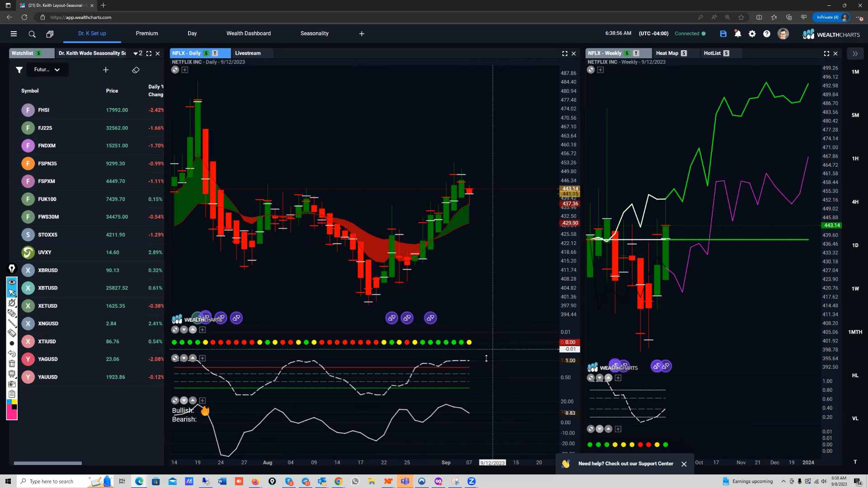Move daily oscillator pane up
This screenshot has height=488, width=868.
(x=193, y=358)
